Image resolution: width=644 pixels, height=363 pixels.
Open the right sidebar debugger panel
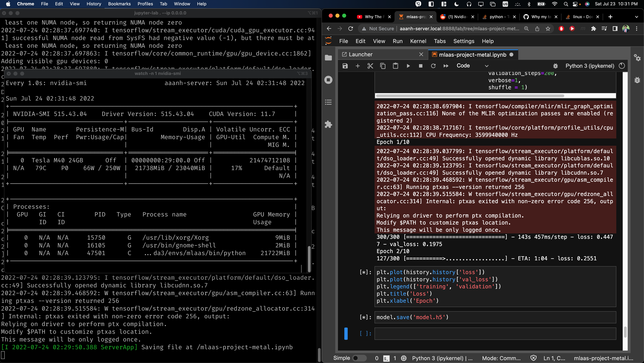[637, 80]
